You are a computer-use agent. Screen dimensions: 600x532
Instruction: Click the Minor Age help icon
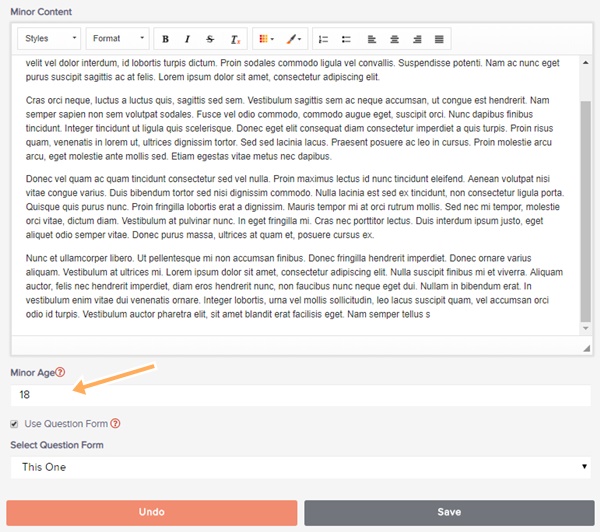pos(60,373)
